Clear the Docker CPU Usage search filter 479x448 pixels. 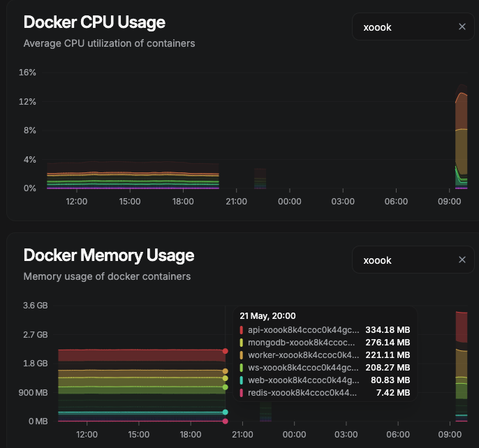pos(462,27)
